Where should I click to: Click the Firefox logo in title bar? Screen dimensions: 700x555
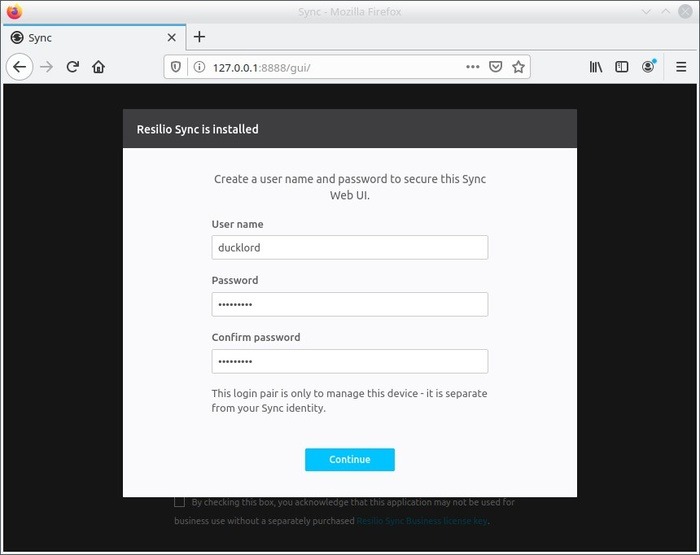click(14, 12)
